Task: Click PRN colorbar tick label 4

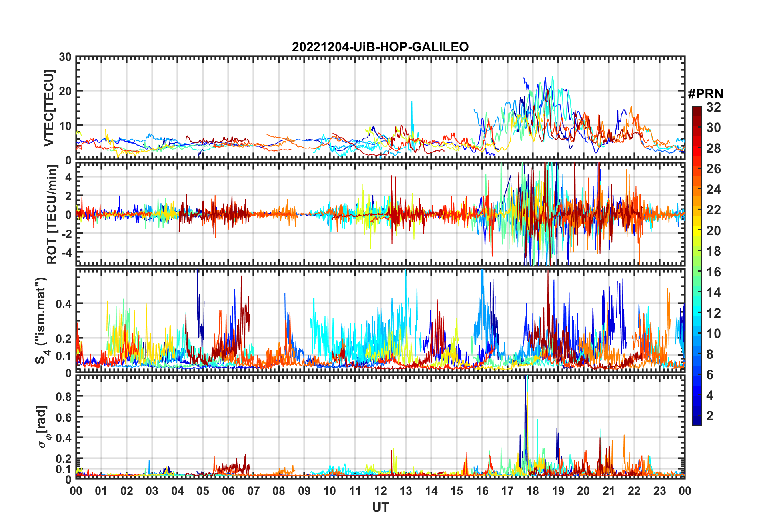Action: [710, 396]
